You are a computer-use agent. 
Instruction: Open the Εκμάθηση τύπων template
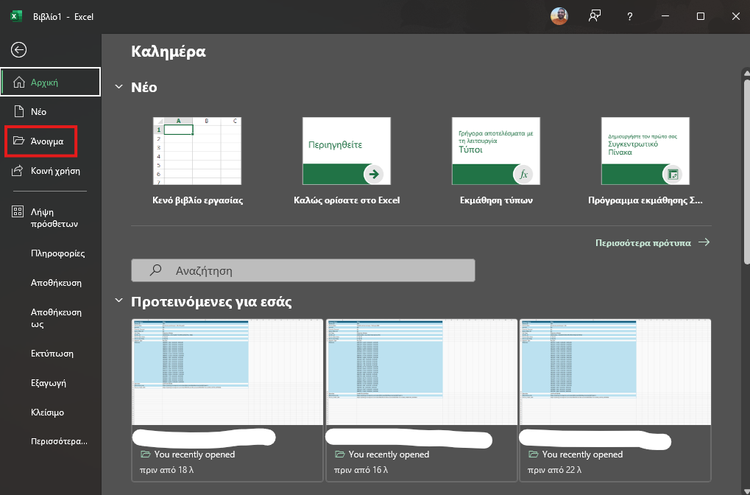tap(496, 152)
